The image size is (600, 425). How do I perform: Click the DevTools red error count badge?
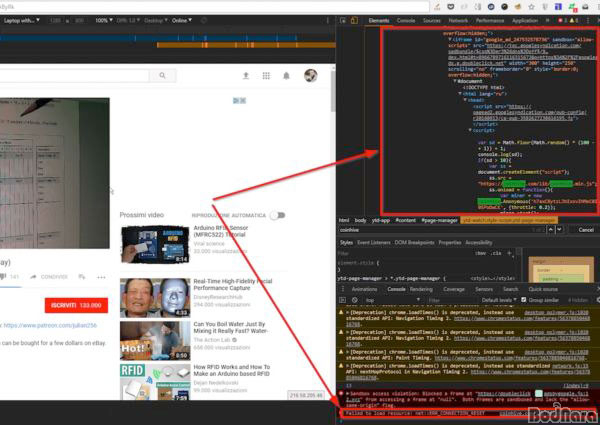coord(562,21)
